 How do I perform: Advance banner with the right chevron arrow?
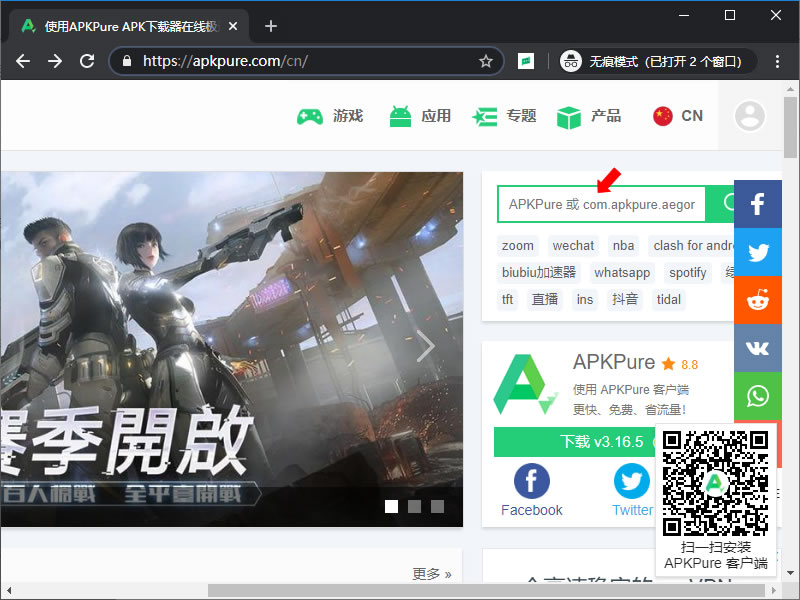[425, 346]
